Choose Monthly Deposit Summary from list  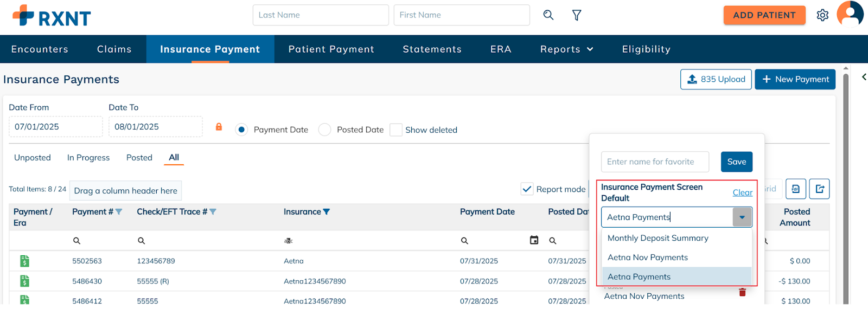658,238
